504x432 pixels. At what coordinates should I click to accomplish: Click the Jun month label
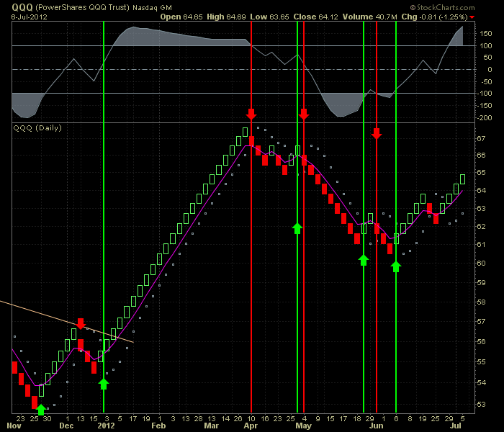point(376,426)
